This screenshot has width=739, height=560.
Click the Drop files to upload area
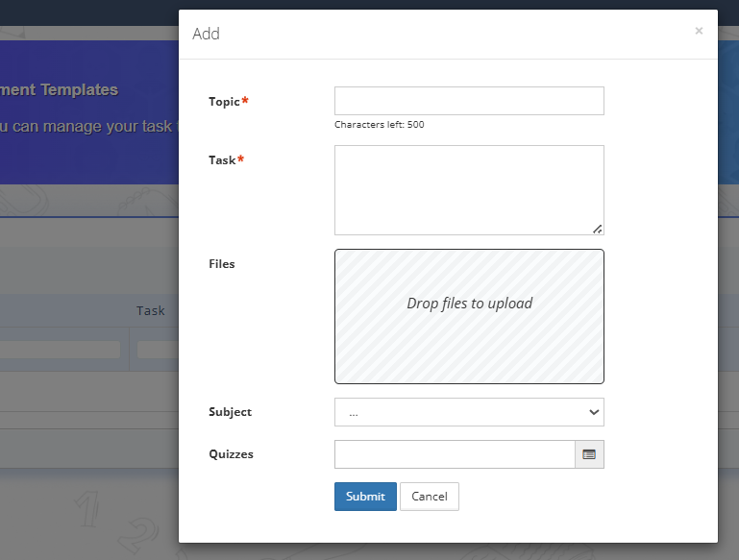click(x=469, y=316)
